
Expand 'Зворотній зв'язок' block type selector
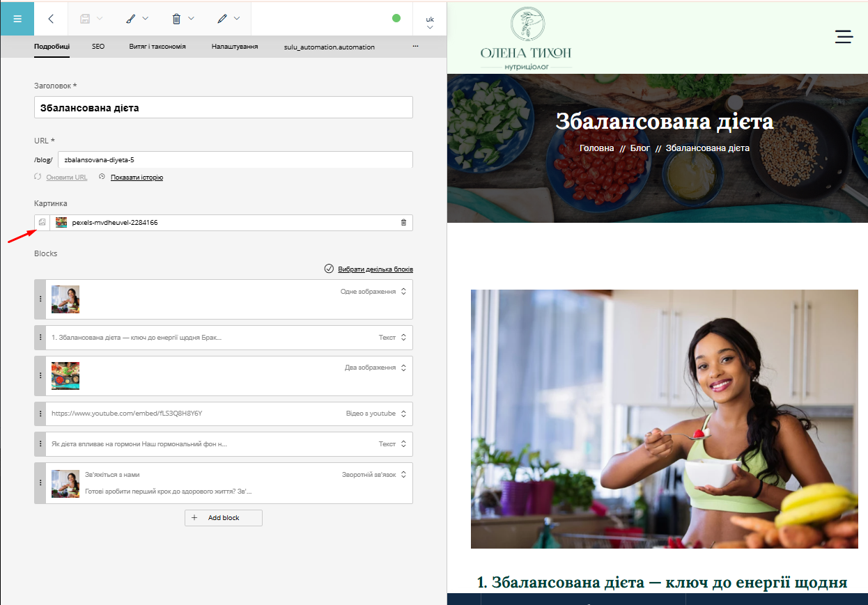point(403,475)
